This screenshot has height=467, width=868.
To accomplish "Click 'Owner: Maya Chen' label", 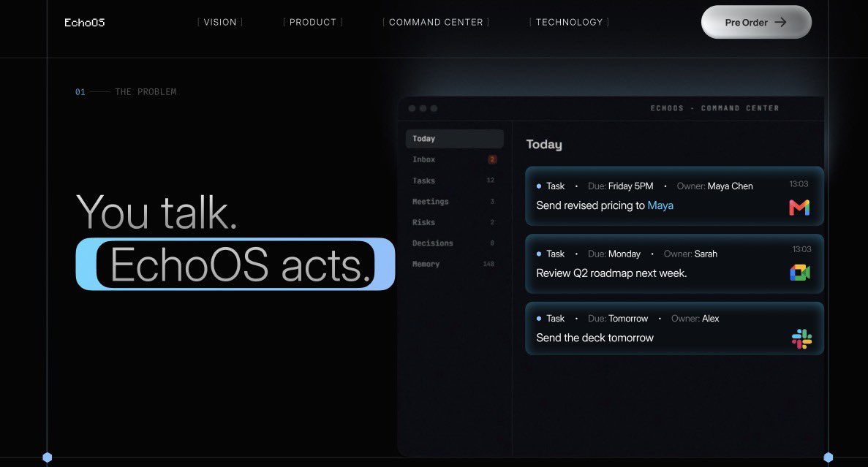I will coord(714,186).
